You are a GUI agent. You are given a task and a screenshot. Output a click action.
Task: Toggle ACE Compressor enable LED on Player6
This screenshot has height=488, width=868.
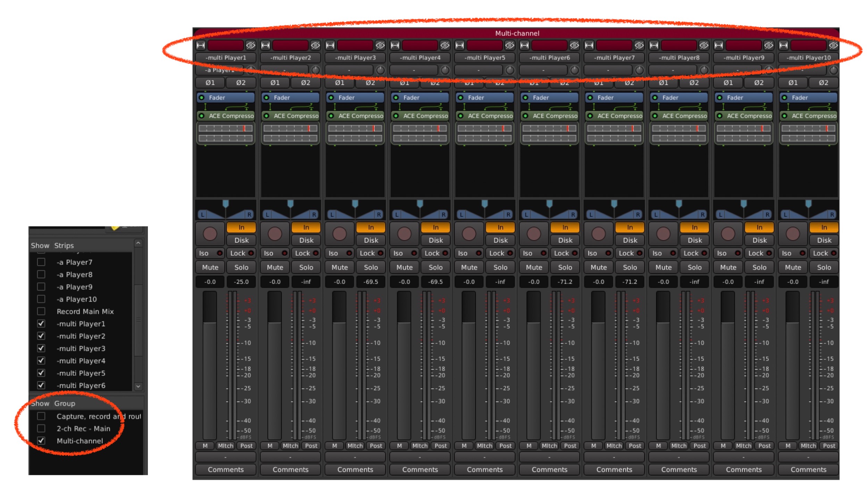click(525, 116)
